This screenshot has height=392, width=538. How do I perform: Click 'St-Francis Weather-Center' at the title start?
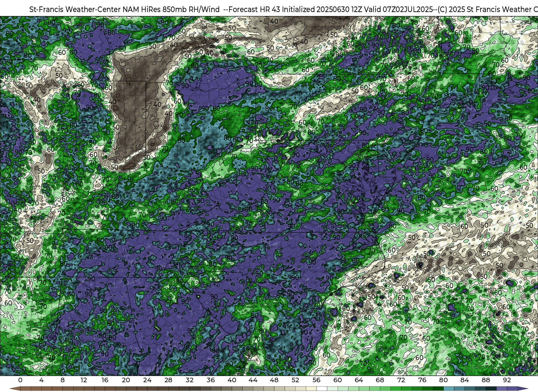pos(75,10)
